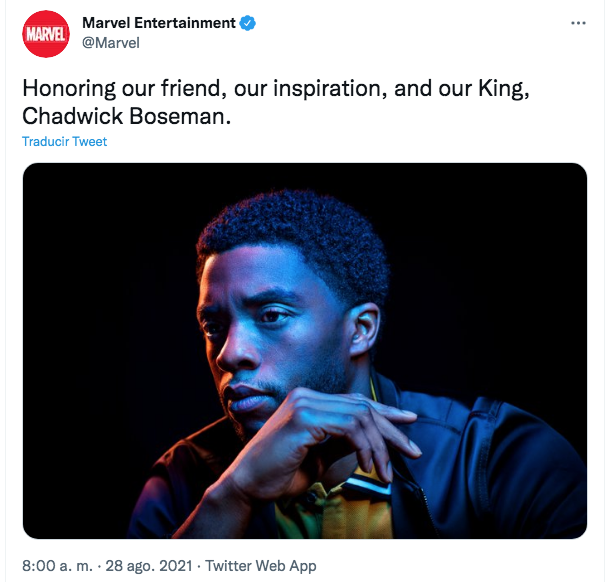The height and width of the screenshot is (582, 610).
Task: Open the Marvel Entertainment display name link
Action: coord(159,23)
